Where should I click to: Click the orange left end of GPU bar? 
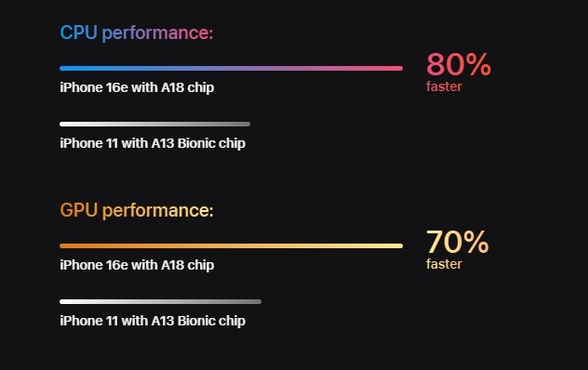65,246
